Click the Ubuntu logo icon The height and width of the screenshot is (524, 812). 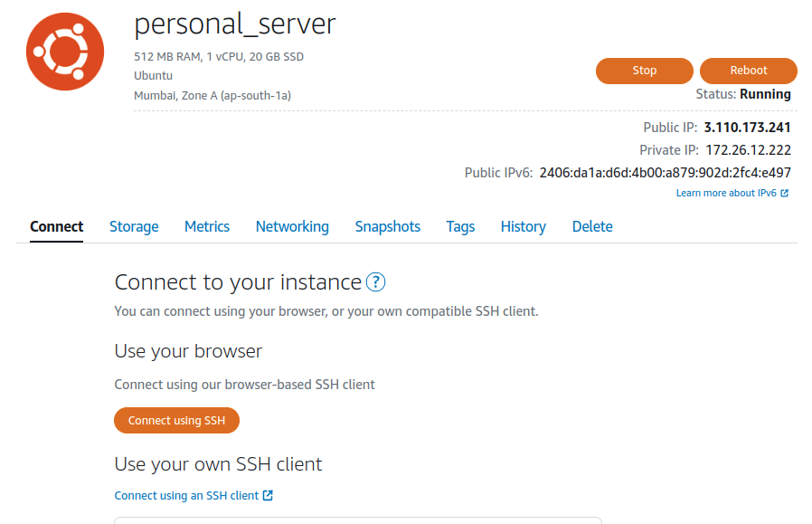coord(65,52)
